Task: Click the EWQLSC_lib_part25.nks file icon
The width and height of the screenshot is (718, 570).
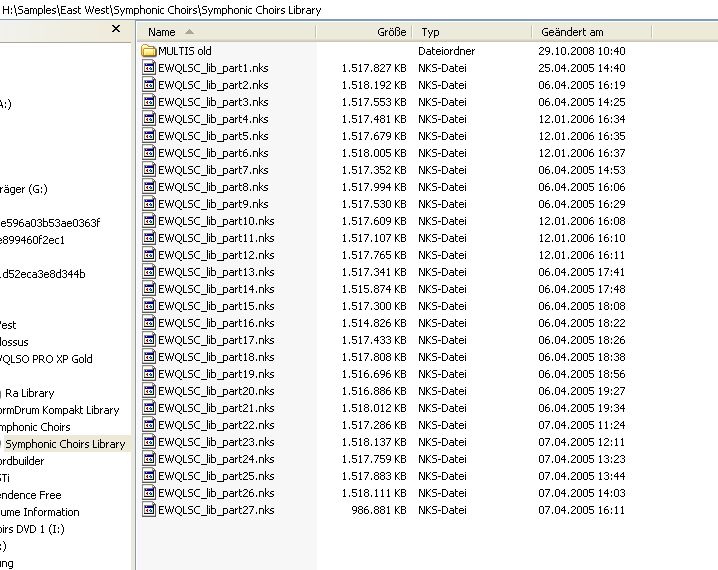Action: pyautogui.click(x=149, y=476)
